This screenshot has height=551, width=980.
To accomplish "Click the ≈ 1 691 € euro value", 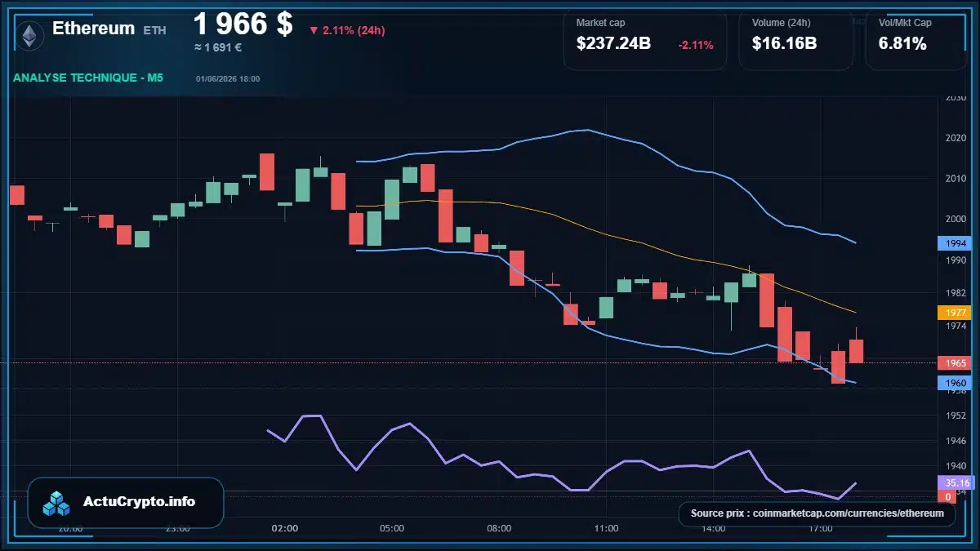I will pyautogui.click(x=217, y=47).
